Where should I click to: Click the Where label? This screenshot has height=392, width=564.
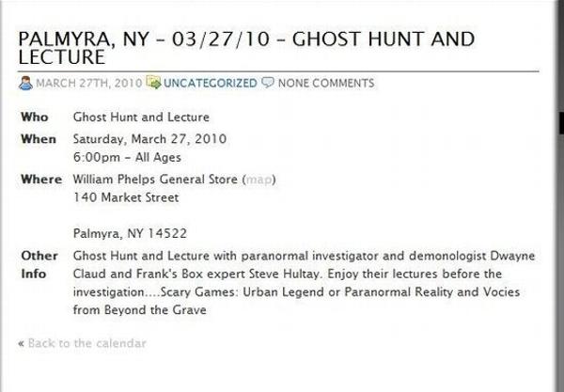tap(41, 180)
